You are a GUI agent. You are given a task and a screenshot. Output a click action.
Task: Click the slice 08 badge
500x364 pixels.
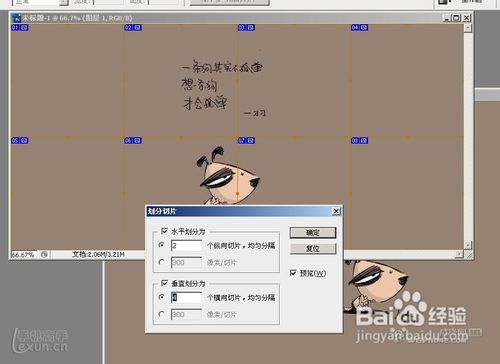point(359,140)
